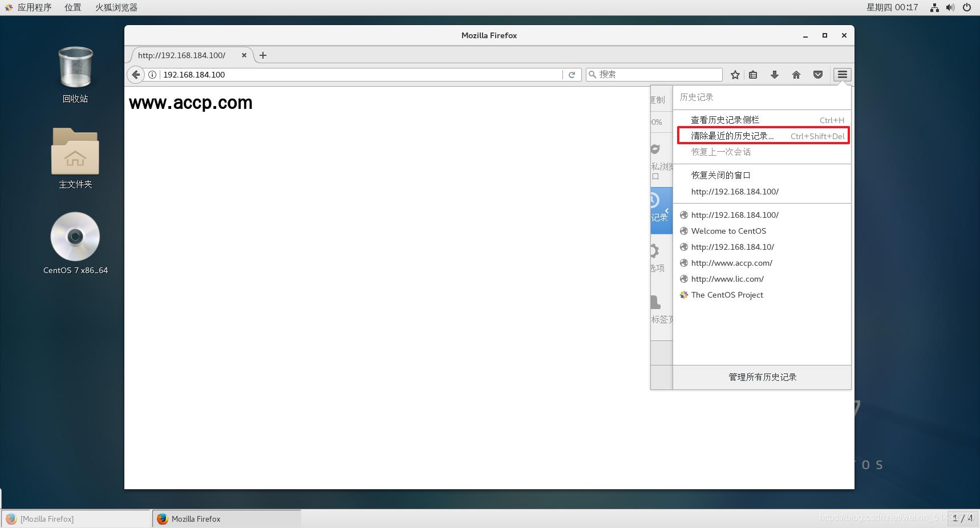
Task: Click the clock 星期四 00:17
Action: tap(892, 7)
